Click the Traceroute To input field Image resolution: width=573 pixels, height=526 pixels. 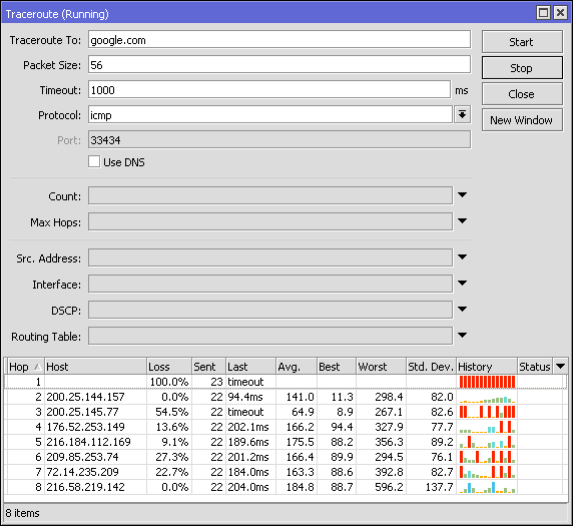279,40
